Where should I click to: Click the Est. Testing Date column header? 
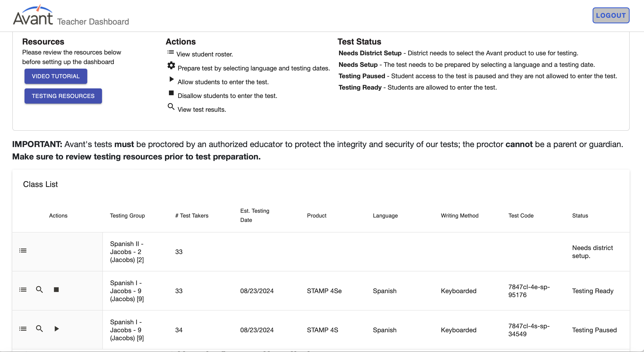pos(255,215)
